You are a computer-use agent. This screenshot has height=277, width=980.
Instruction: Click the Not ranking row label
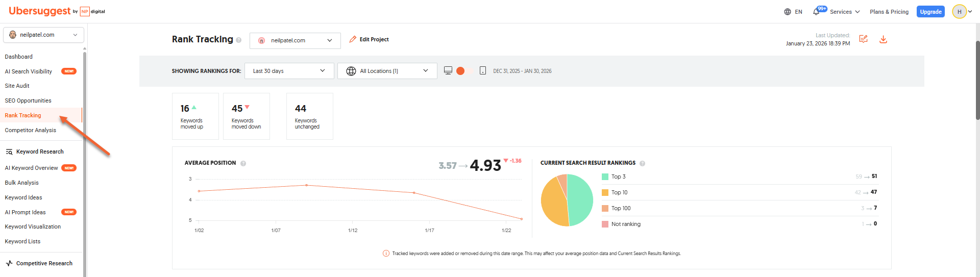point(626,224)
